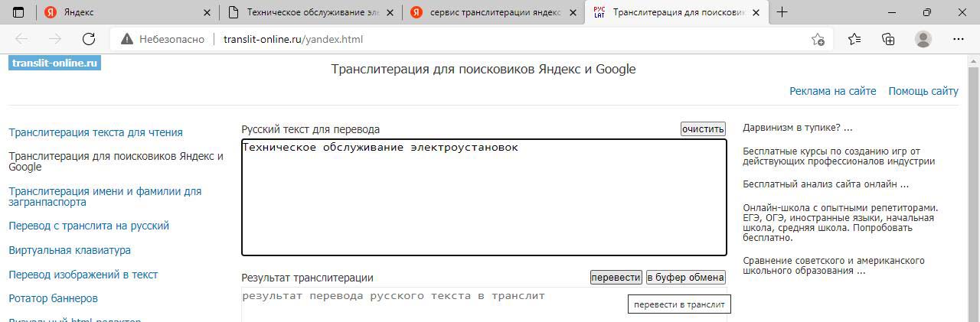Open the Favorites list icon
This screenshot has width=980, height=322.
tap(854, 39)
